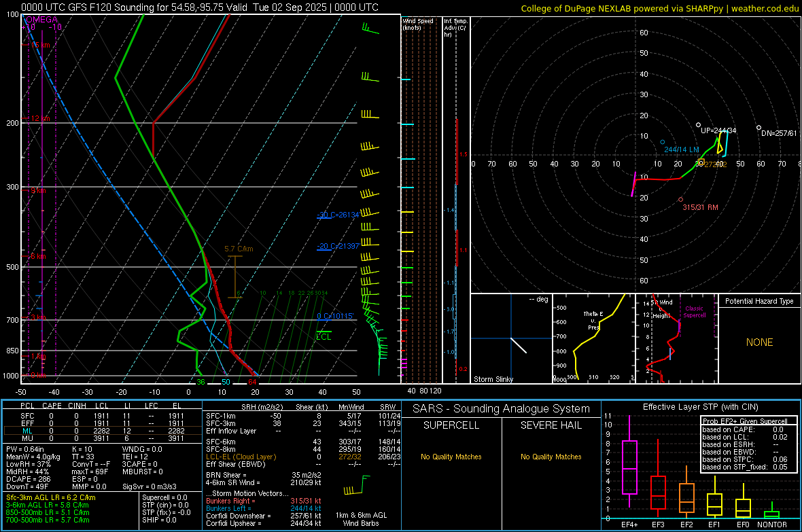Click the Theta-E v. Pres inset label
This screenshot has height=532, width=802.
(x=593, y=320)
